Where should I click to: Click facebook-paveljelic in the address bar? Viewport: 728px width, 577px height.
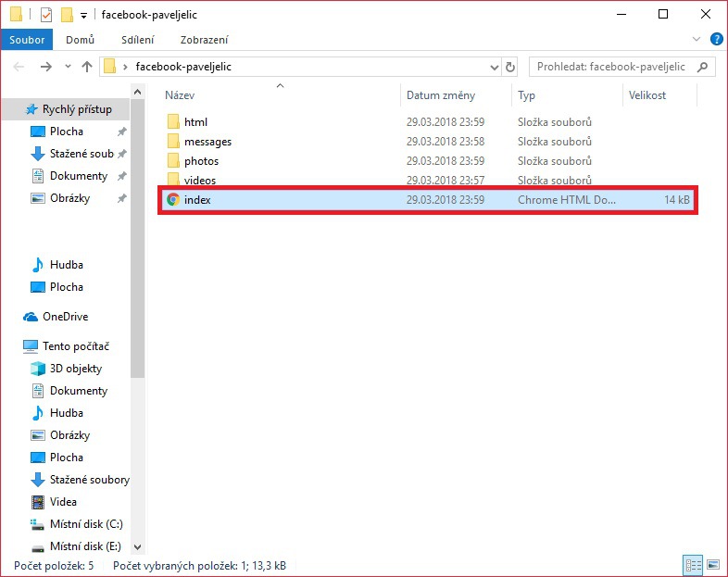click(x=183, y=67)
